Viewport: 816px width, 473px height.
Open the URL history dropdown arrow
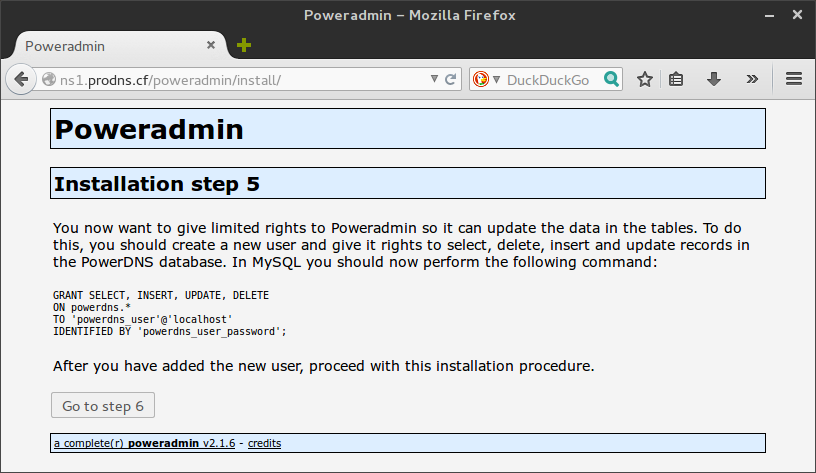[x=434, y=79]
